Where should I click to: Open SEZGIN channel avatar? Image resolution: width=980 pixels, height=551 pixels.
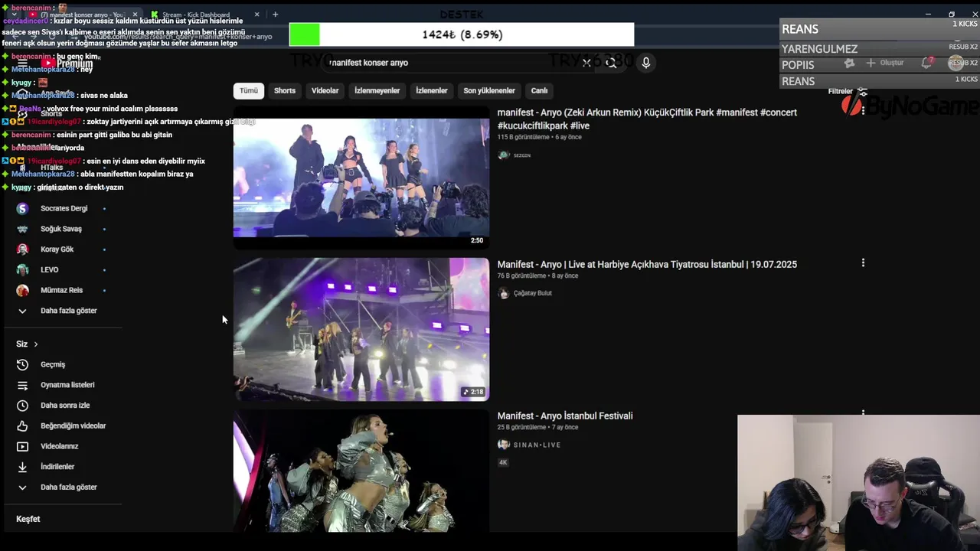(x=503, y=155)
